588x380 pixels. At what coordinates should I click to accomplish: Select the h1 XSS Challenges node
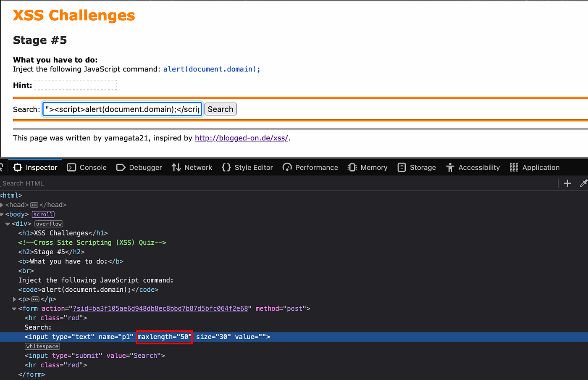[63, 233]
